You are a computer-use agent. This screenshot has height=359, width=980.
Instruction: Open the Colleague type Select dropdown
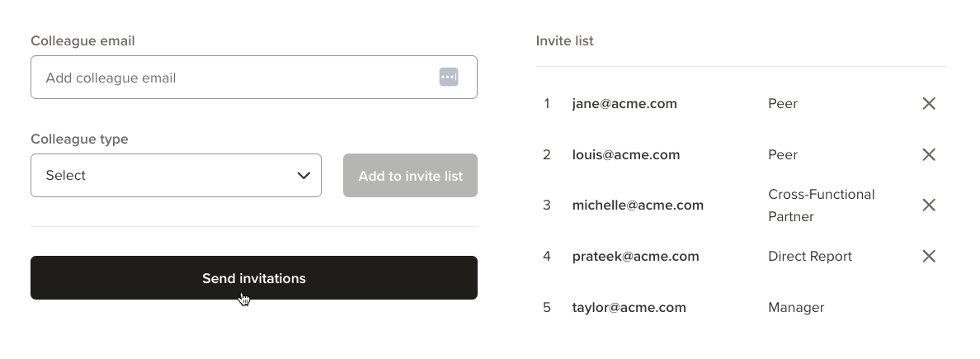point(176,176)
